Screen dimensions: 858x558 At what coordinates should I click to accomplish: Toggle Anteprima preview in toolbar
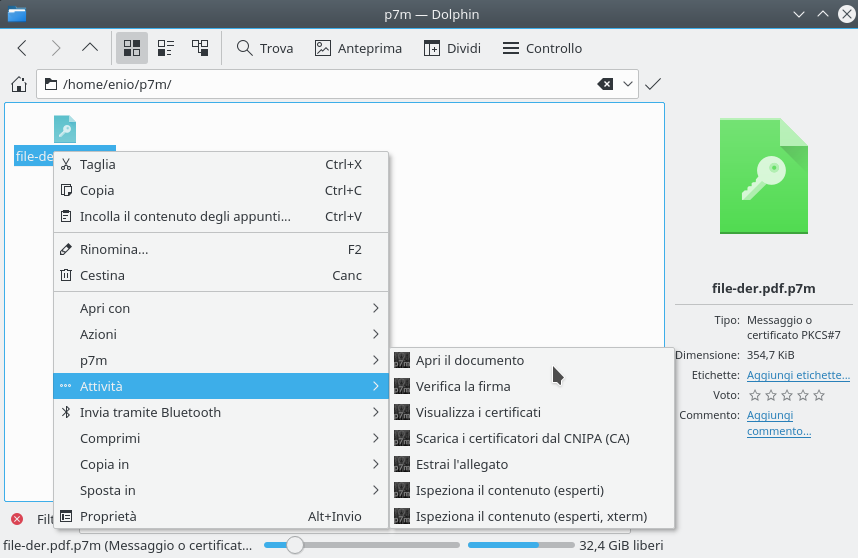pyautogui.click(x=358, y=48)
